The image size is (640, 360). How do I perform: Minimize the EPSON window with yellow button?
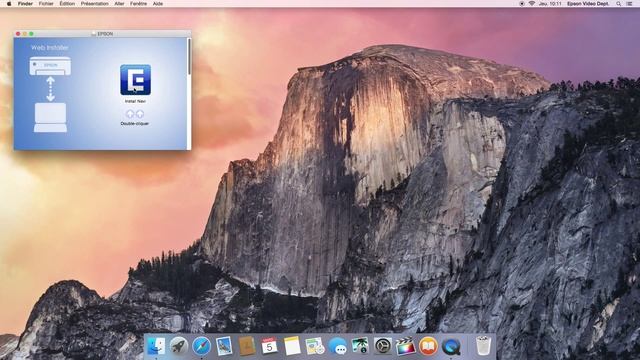[24, 34]
